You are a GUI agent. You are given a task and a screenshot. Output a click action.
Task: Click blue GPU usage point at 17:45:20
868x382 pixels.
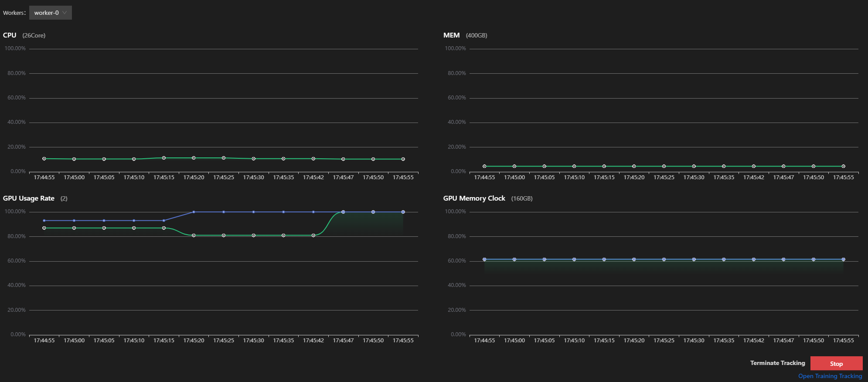pyautogui.click(x=194, y=212)
